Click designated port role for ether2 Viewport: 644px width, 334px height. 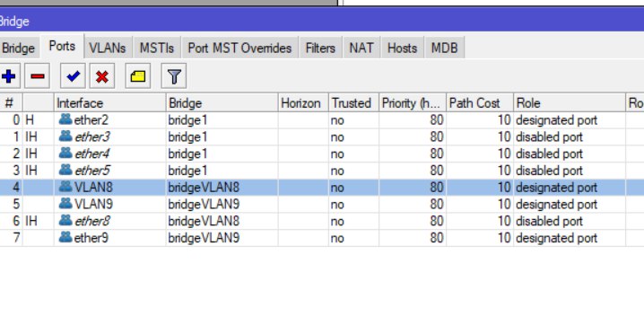pyautogui.click(x=556, y=120)
